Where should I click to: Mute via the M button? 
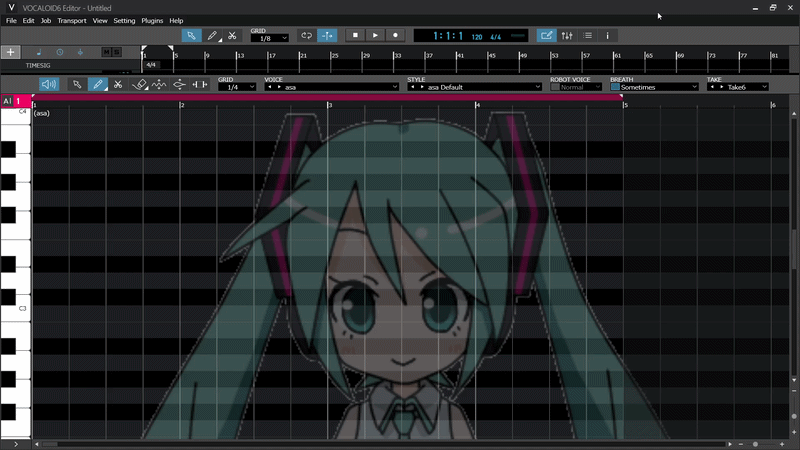click(x=106, y=52)
